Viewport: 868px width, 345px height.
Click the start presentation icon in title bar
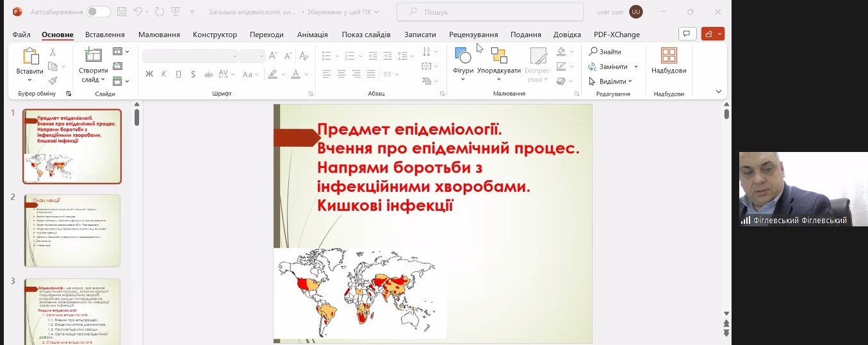coord(175,12)
